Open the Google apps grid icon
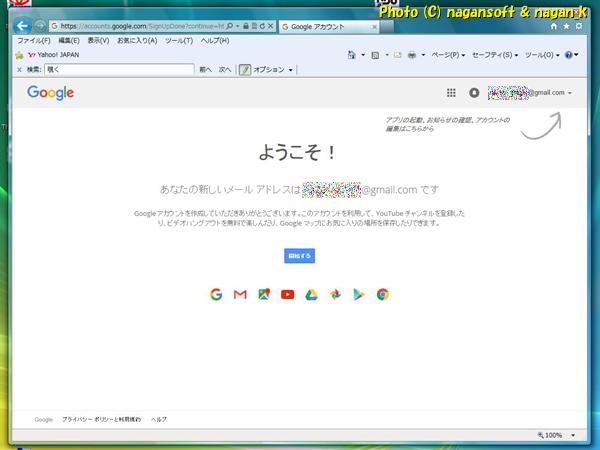Viewport: 600px width, 450px height. point(451,93)
